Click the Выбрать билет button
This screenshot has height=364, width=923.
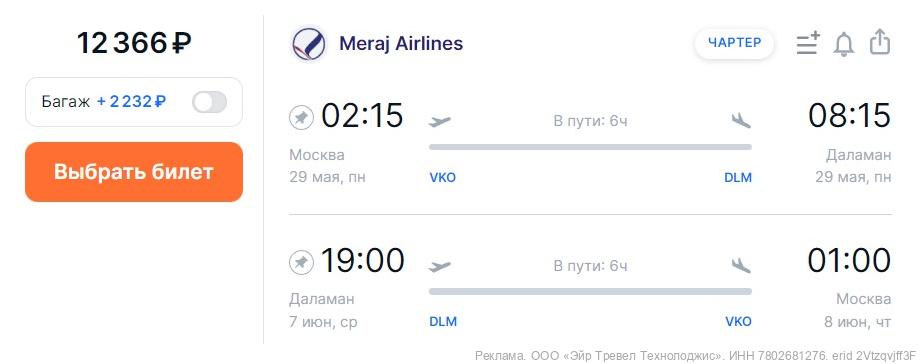[134, 172]
